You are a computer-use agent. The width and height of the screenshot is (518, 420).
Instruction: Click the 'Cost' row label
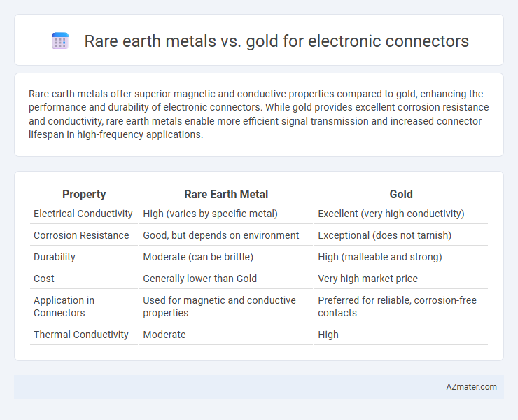(44, 279)
